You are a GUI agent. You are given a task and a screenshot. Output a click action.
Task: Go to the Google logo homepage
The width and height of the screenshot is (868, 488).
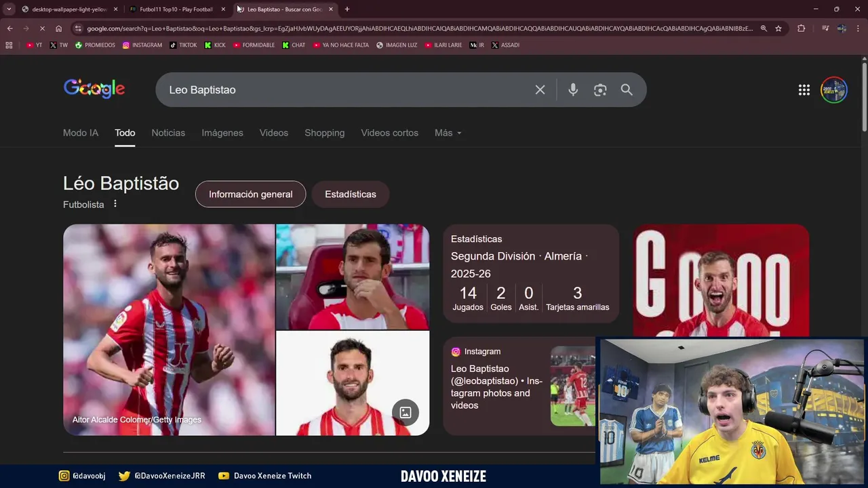pos(94,89)
